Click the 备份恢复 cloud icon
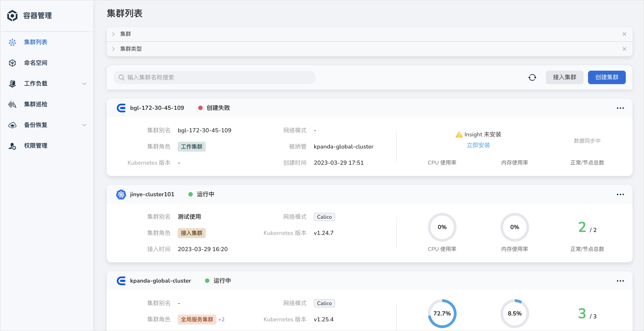Image resolution: width=644 pixels, height=331 pixels. coord(12,125)
